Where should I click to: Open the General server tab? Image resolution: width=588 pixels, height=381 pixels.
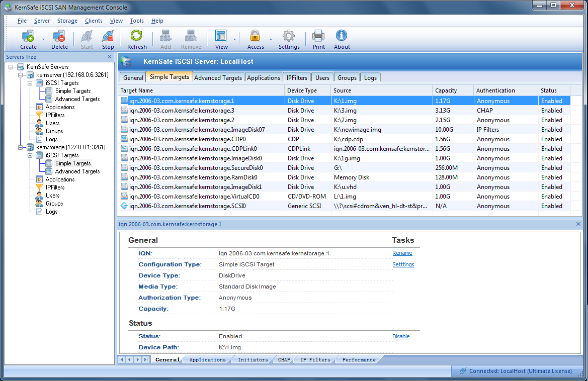click(x=133, y=77)
